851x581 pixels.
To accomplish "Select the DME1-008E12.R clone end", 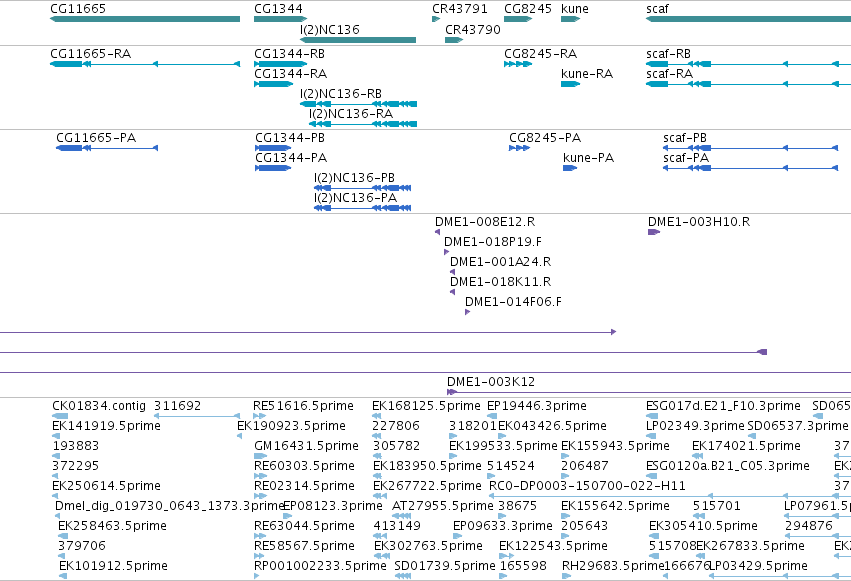I will pos(437,232).
